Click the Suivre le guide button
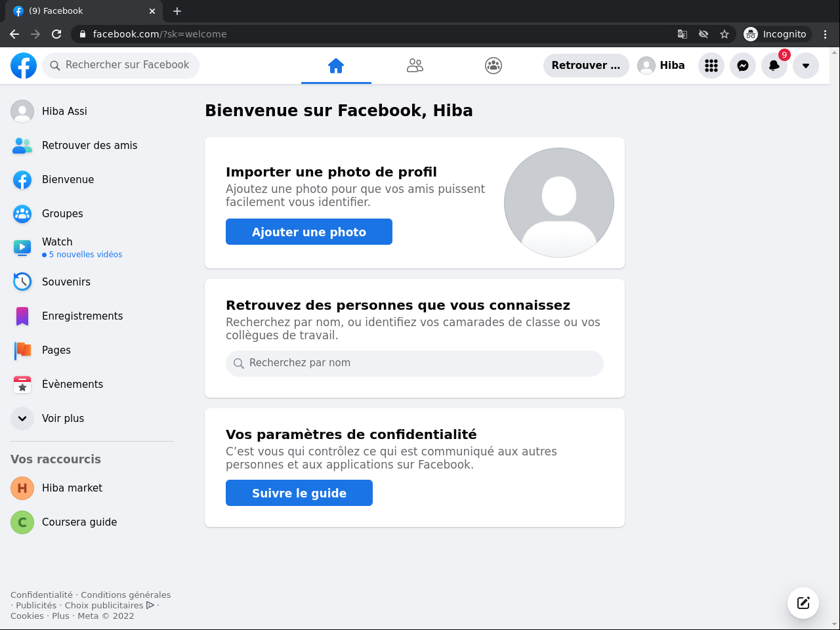 (299, 493)
